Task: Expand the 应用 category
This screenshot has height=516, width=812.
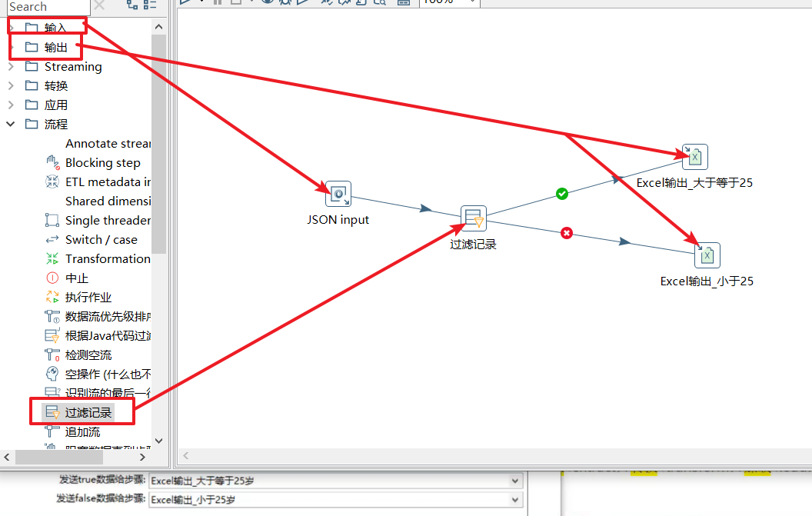Action: [x=11, y=105]
